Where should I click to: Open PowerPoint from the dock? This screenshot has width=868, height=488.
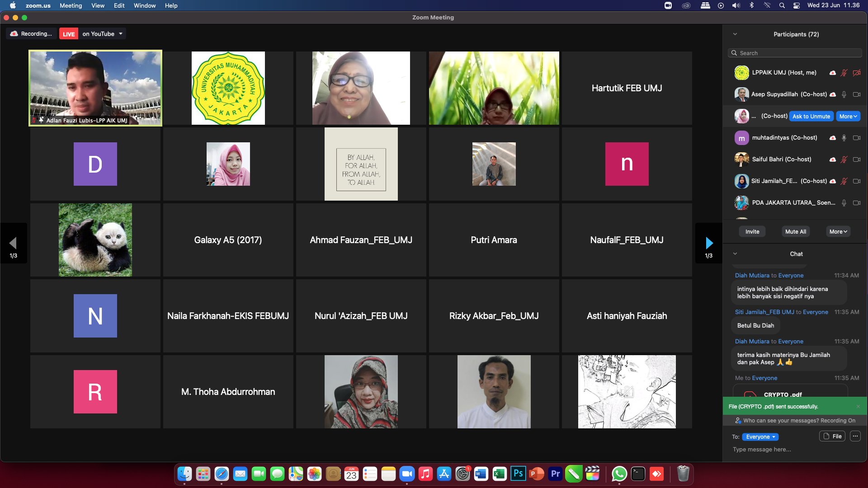pyautogui.click(x=537, y=474)
